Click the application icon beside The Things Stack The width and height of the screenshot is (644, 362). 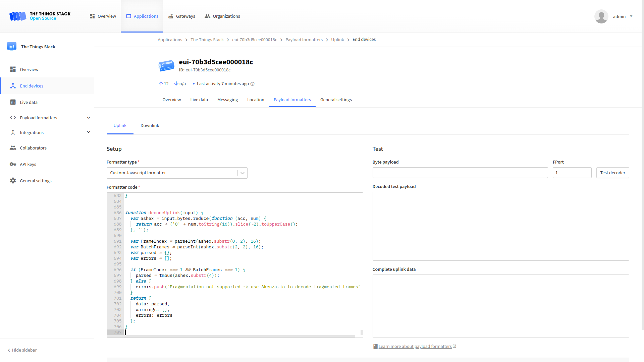click(x=12, y=47)
